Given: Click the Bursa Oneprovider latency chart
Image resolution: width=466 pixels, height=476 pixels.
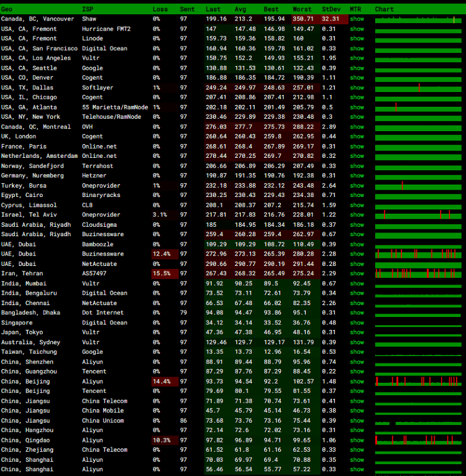Looking at the screenshot, I should click(418, 186).
